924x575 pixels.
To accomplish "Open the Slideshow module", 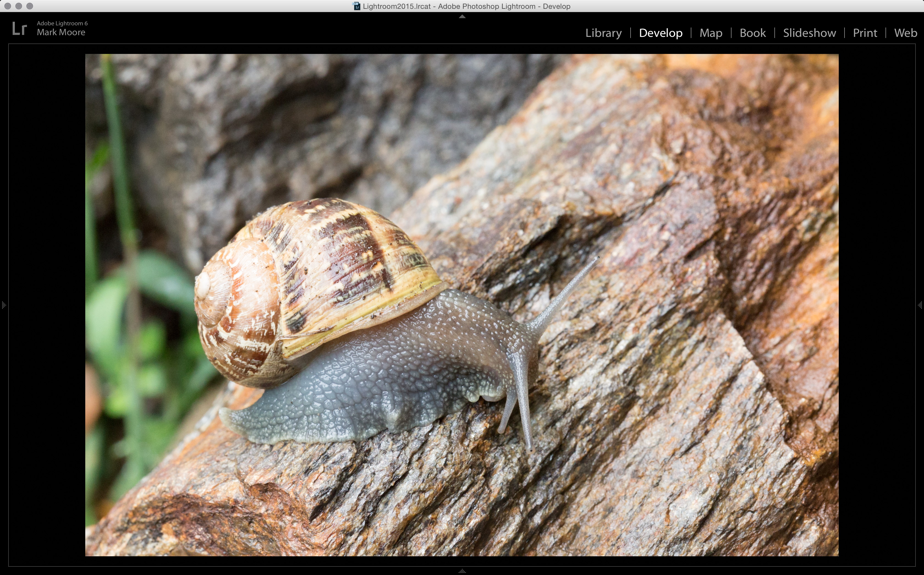I will [x=809, y=33].
